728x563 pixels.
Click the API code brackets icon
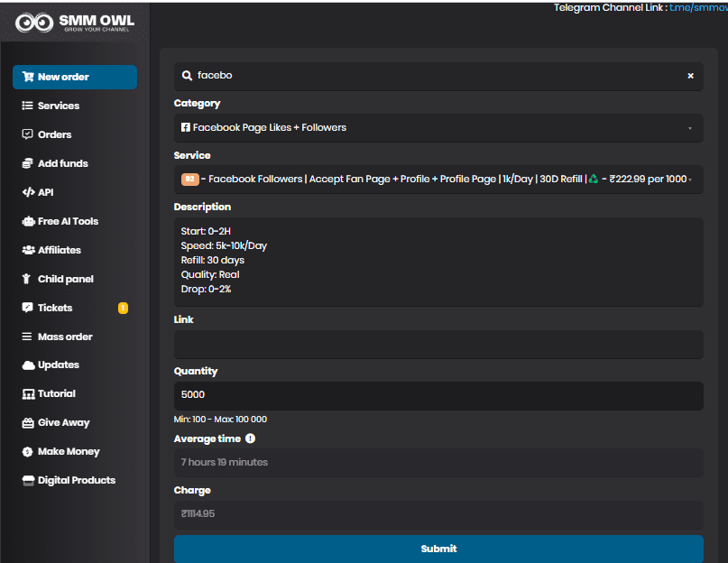point(28,192)
